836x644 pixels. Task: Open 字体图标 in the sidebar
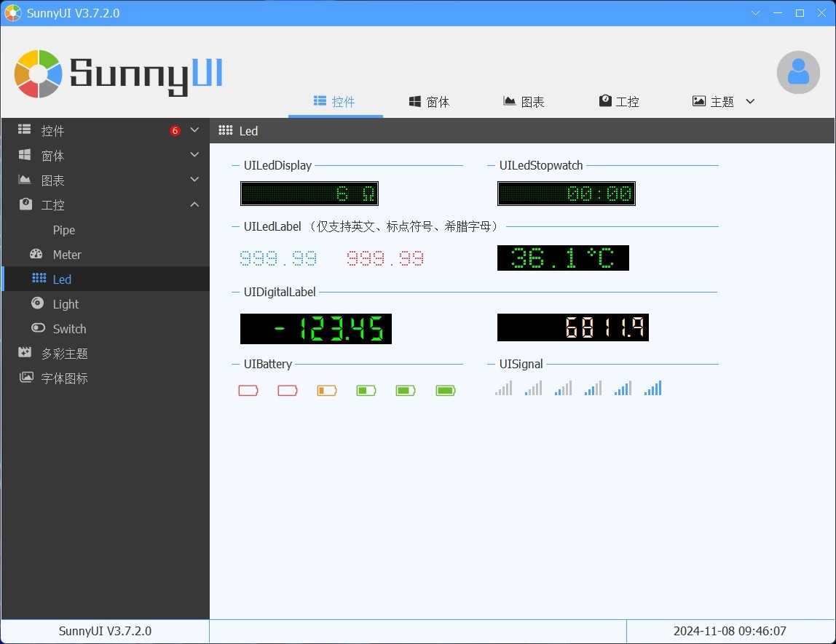(x=64, y=378)
